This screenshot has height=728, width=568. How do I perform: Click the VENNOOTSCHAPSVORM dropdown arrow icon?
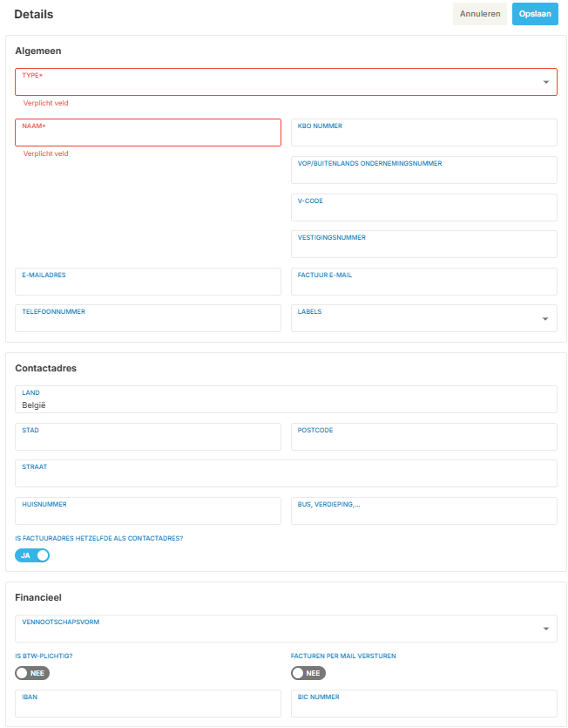point(545,629)
